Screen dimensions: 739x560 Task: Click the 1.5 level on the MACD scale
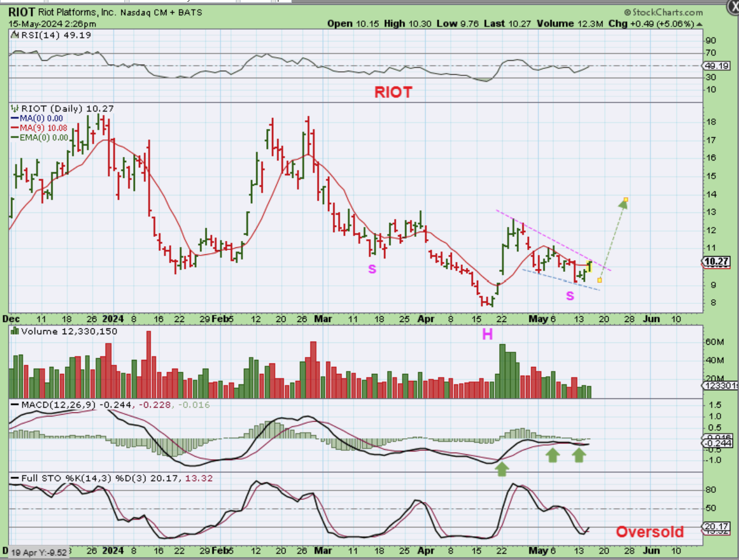pos(714,405)
